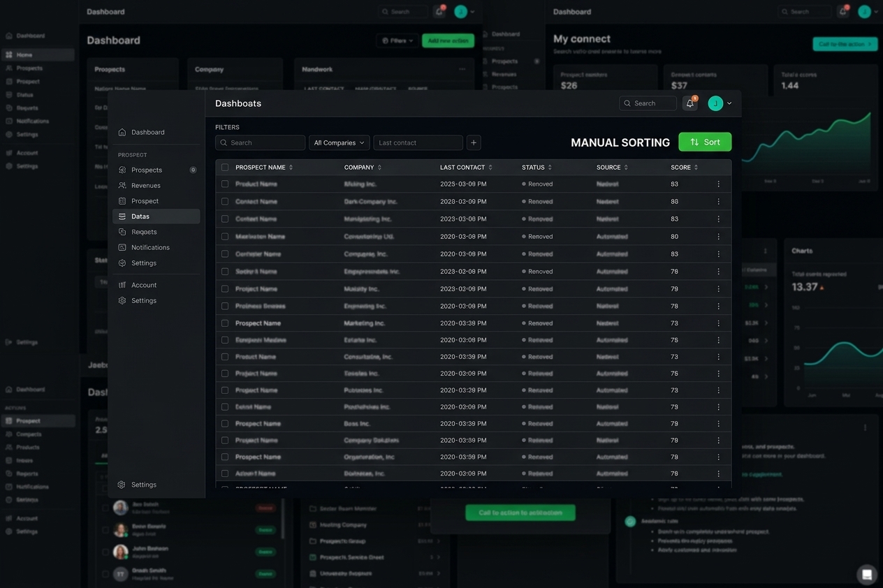The width and height of the screenshot is (883, 588).
Task: Open Prospect item below Revenues in front sidebar
Action: [156, 201]
